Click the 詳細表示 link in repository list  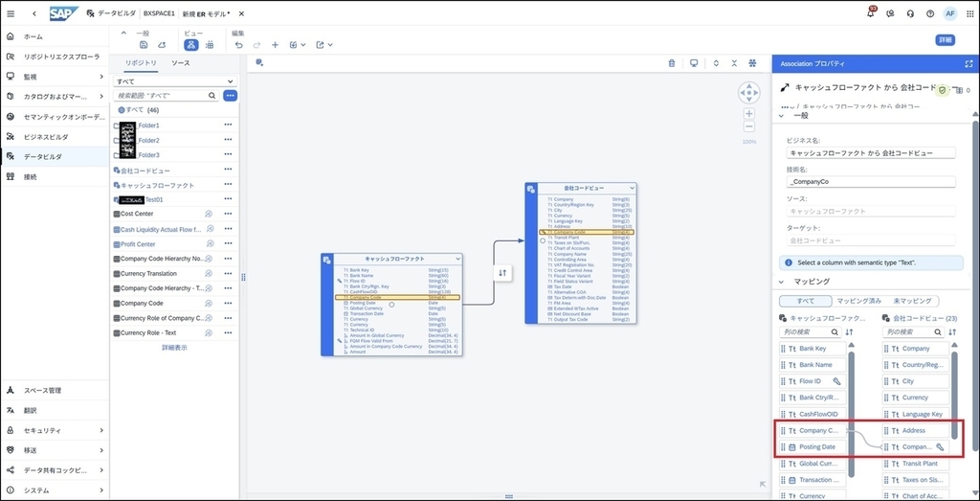174,347
